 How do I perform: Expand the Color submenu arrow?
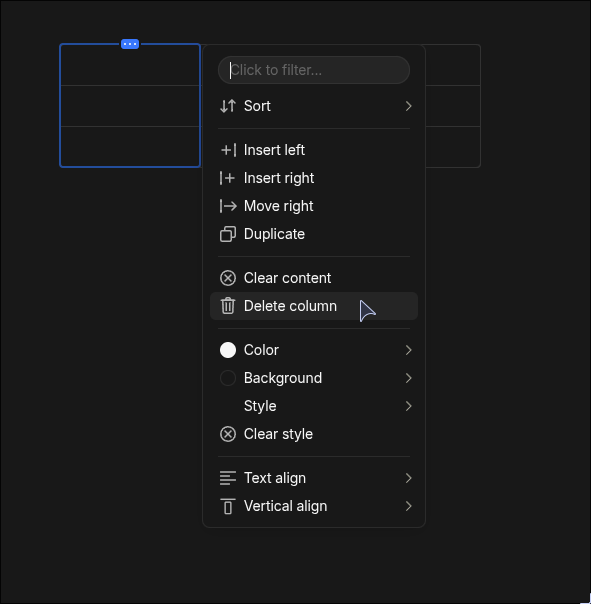pyautogui.click(x=408, y=350)
